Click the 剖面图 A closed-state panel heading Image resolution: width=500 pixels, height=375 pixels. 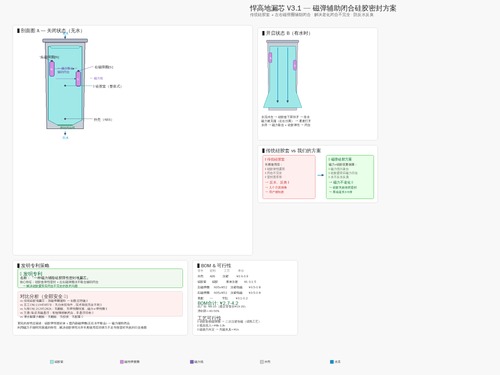click(51, 31)
